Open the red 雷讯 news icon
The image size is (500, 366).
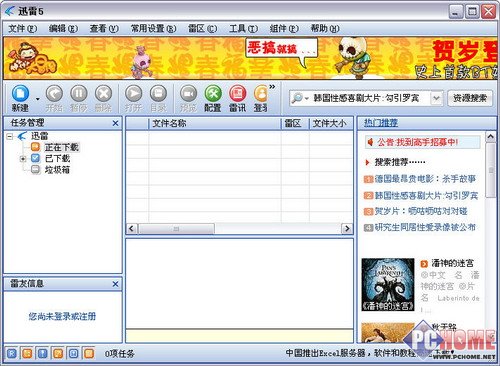coord(237,93)
